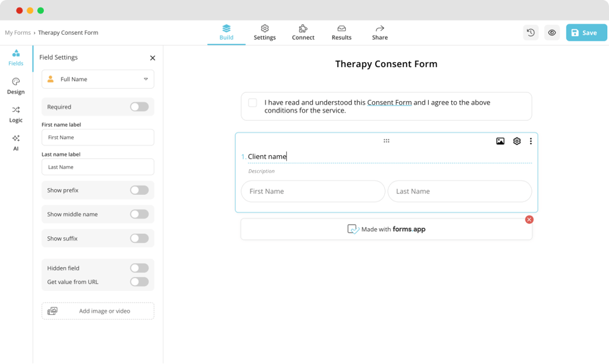Turn on Show prefix toggle
This screenshot has width=609, height=364.
pos(139,191)
